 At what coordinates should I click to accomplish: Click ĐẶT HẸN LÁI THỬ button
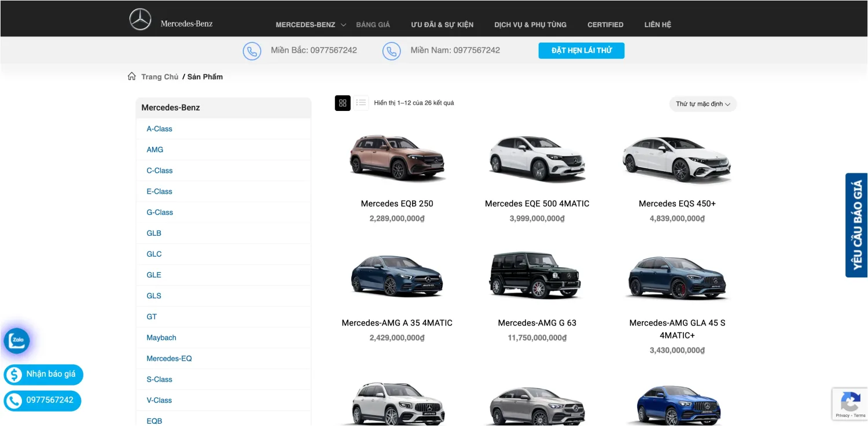[582, 51]
